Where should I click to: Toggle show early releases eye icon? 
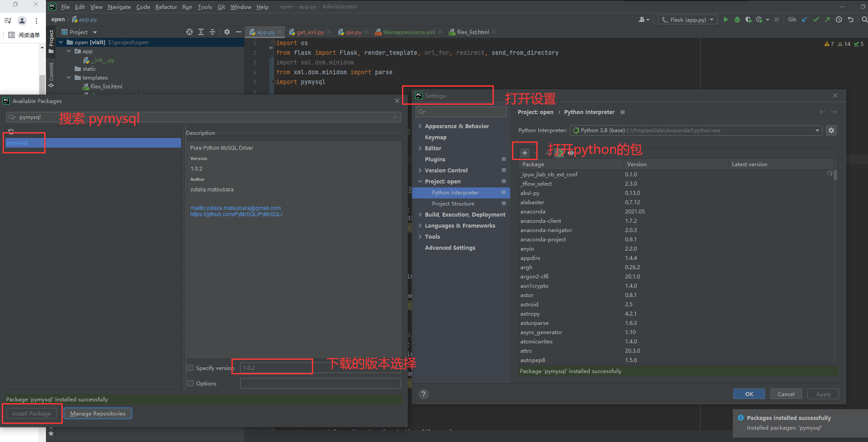[571, 153]
